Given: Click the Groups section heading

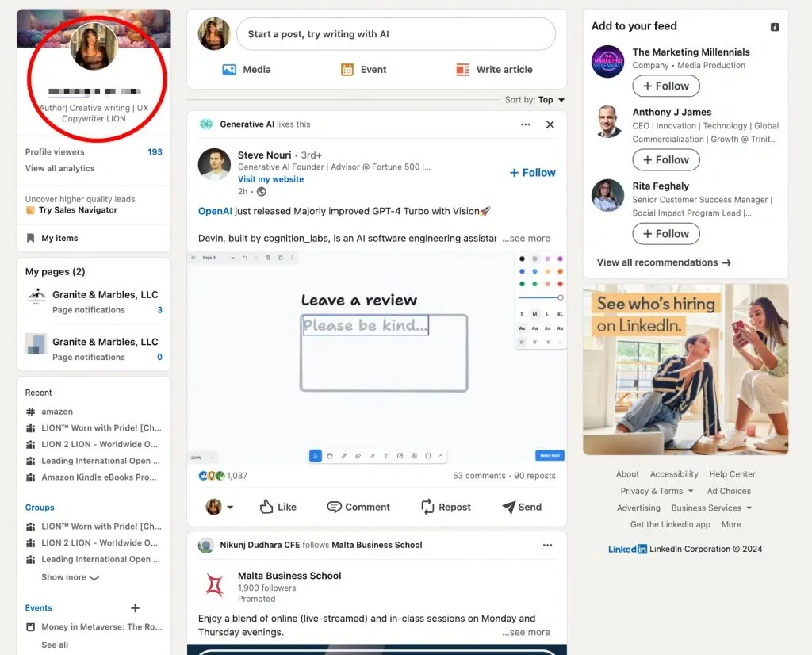Looking at the screenshot, I should (40, 508).
